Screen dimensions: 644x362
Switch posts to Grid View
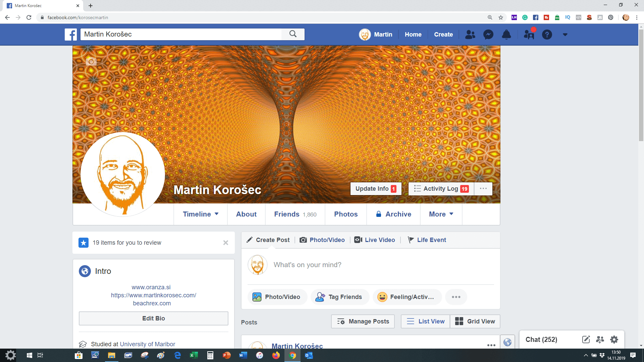(x=475, y=321)
